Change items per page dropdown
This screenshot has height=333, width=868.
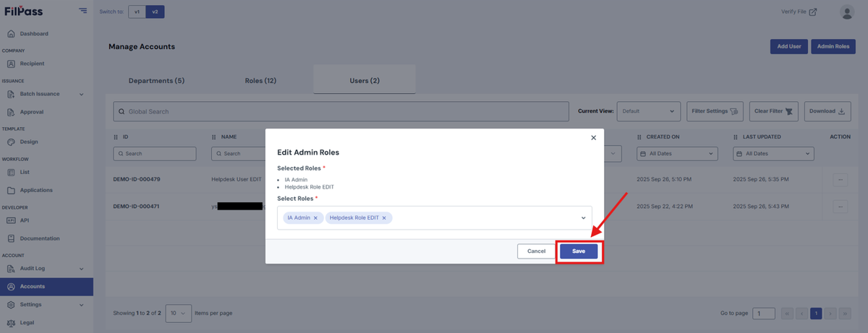pyautogui.click(x=179, y=313)
